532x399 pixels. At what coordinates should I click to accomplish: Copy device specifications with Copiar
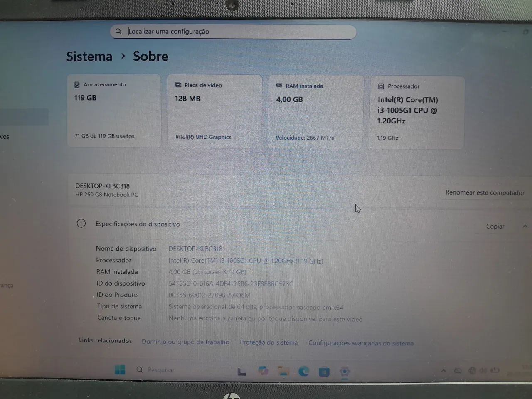point(495,226)
